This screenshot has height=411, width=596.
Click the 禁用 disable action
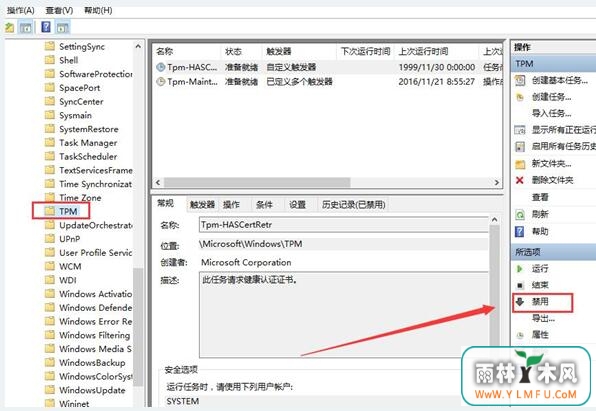coord(540,302)
